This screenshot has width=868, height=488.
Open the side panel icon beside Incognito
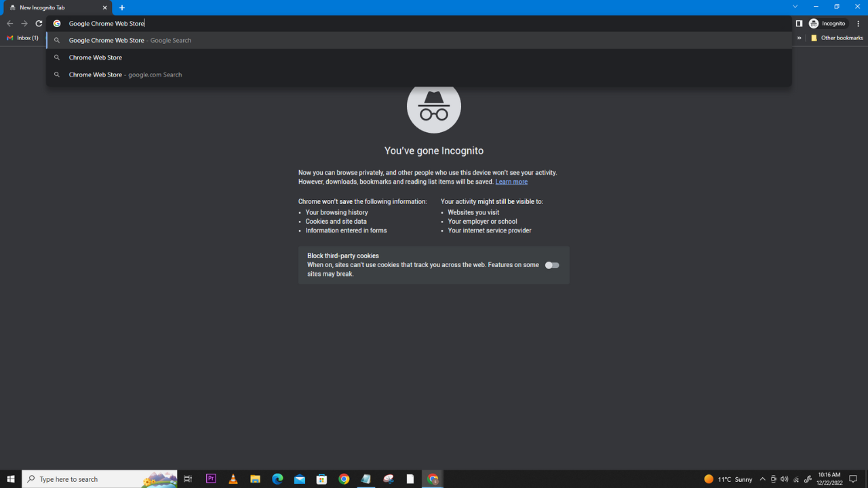coord(799,24)
